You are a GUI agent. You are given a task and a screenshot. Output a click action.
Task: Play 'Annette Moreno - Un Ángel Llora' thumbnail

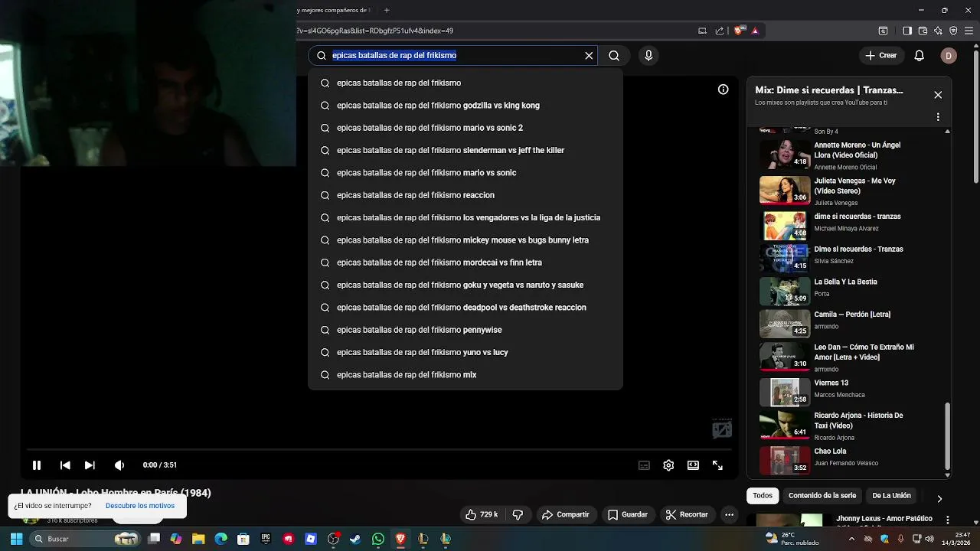[785, 155]
